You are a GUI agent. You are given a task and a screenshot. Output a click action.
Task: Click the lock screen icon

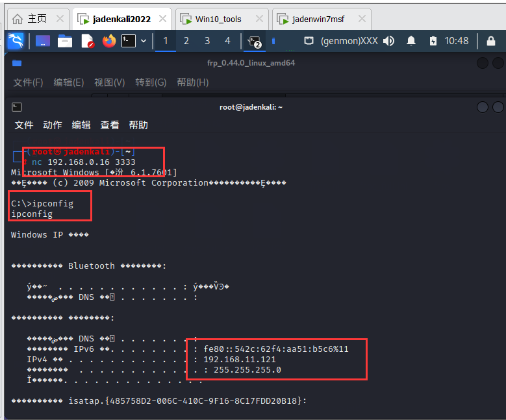coord(491,41)
